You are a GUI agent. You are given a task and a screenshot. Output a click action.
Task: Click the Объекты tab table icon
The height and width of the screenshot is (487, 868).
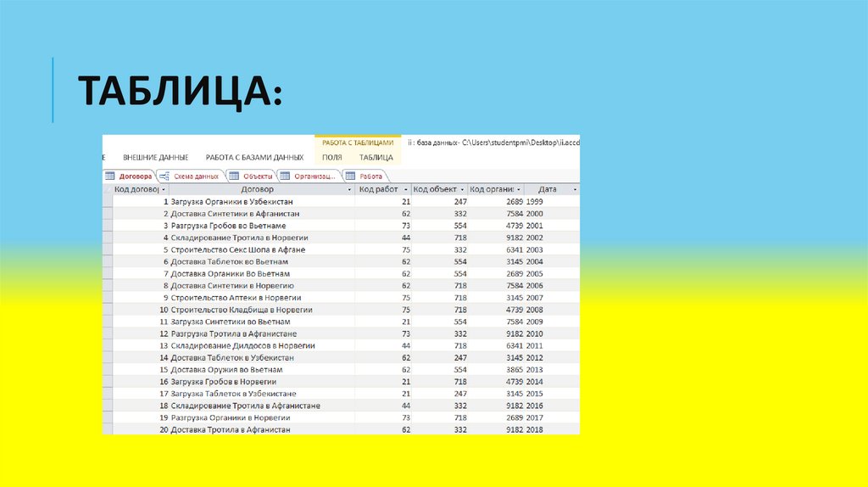[234, 176]
